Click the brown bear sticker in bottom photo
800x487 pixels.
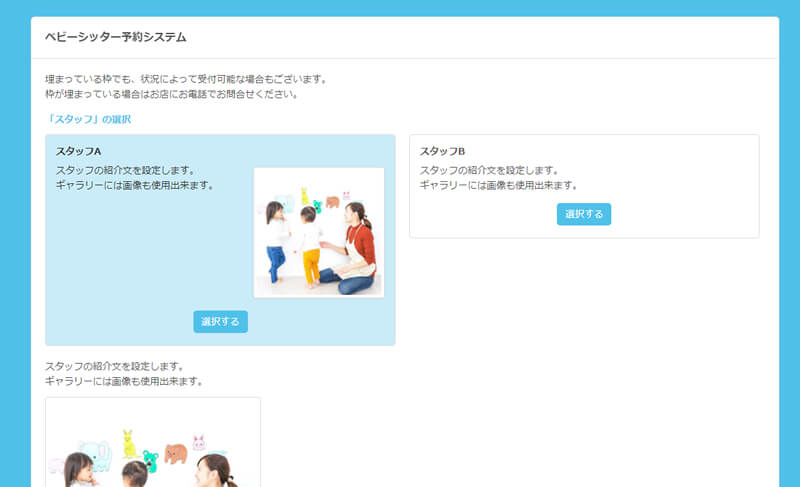point(176,453)
